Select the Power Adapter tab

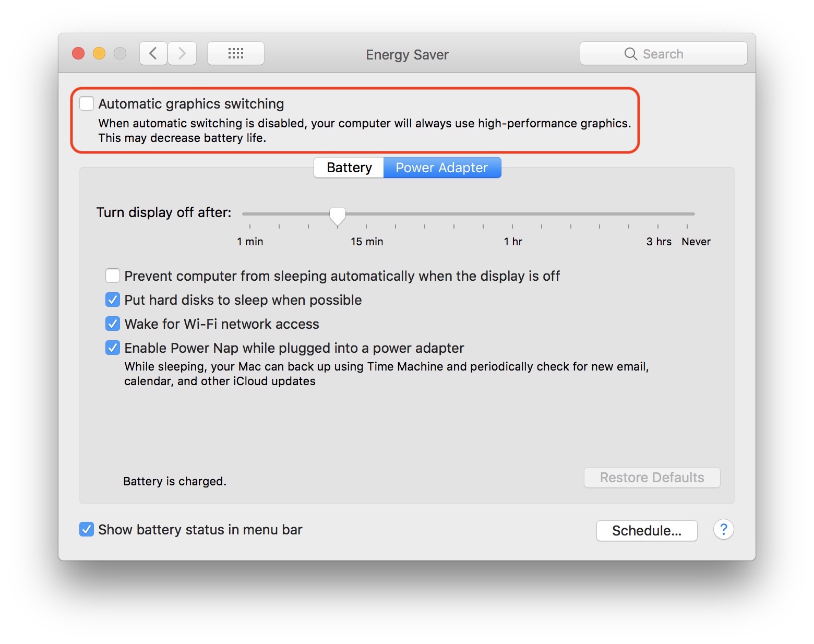441,168
